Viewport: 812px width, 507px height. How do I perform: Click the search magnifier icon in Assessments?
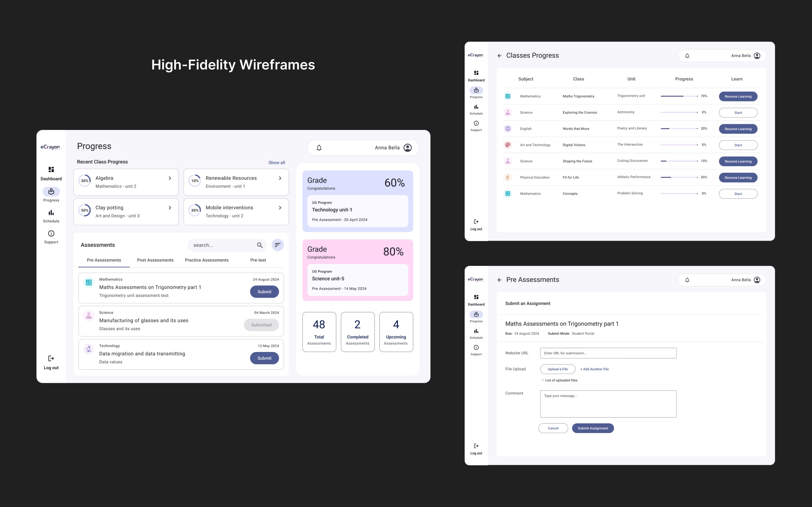259,245
